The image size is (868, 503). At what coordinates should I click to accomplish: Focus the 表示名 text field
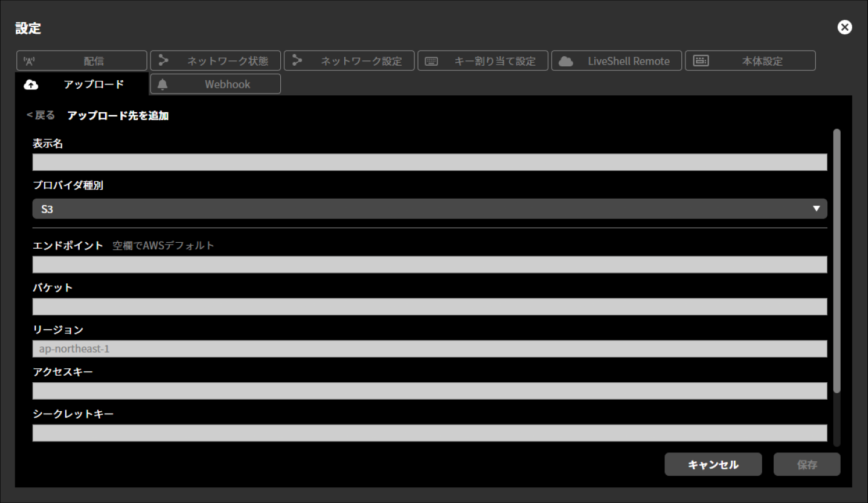click(x=430, y=163)
